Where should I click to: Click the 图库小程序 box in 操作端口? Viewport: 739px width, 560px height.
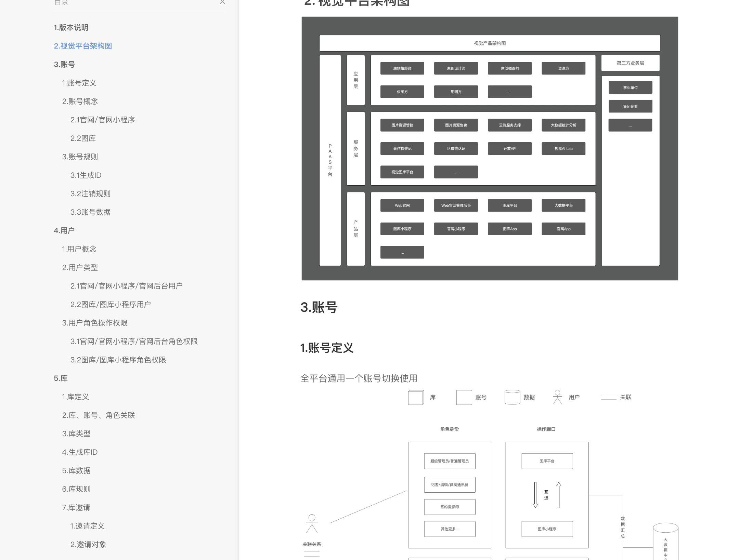(547, 529)
